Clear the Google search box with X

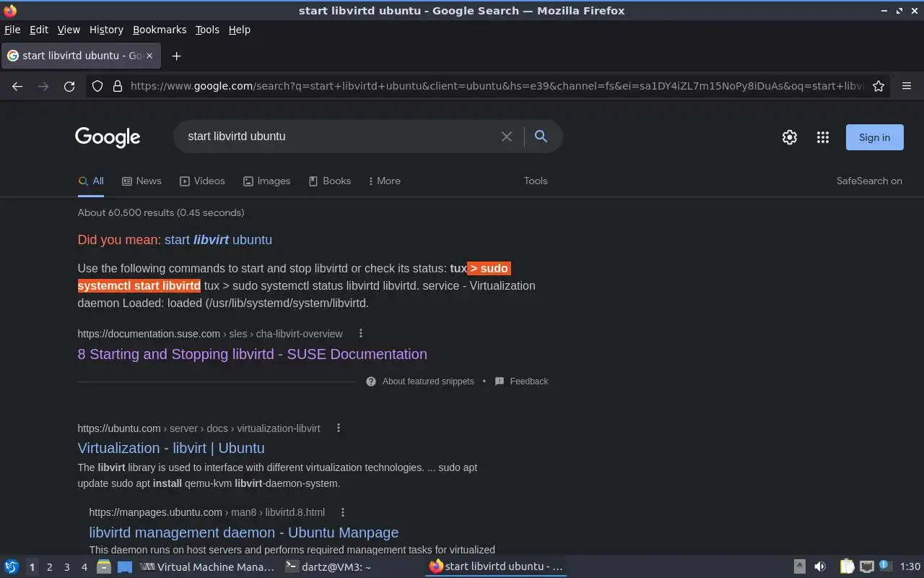[507, 137]
